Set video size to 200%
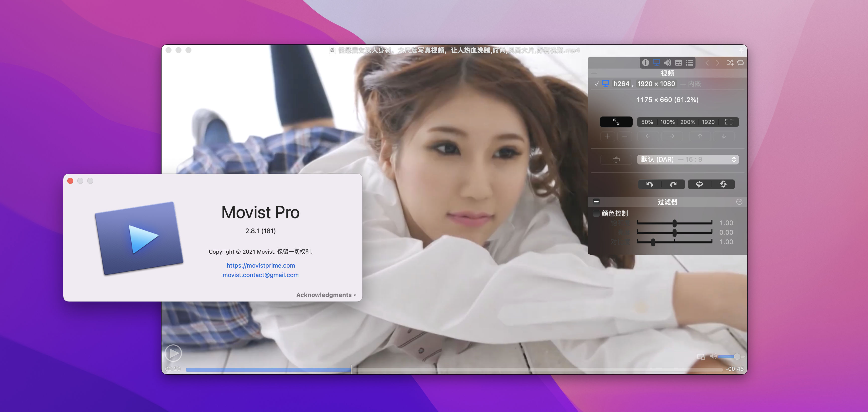The height and width of the screenshot is (412, 868). pos(688,122)
